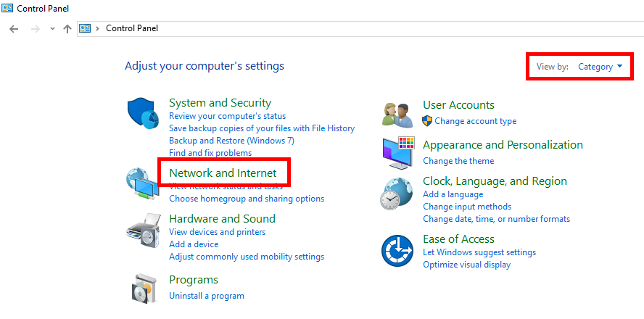
Task: Open Network and Internet category
Action: (x=223, y=173)
